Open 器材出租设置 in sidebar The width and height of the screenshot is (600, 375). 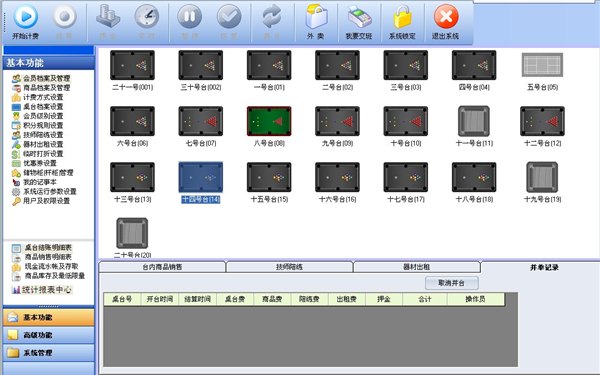click(x=38, y=144)
